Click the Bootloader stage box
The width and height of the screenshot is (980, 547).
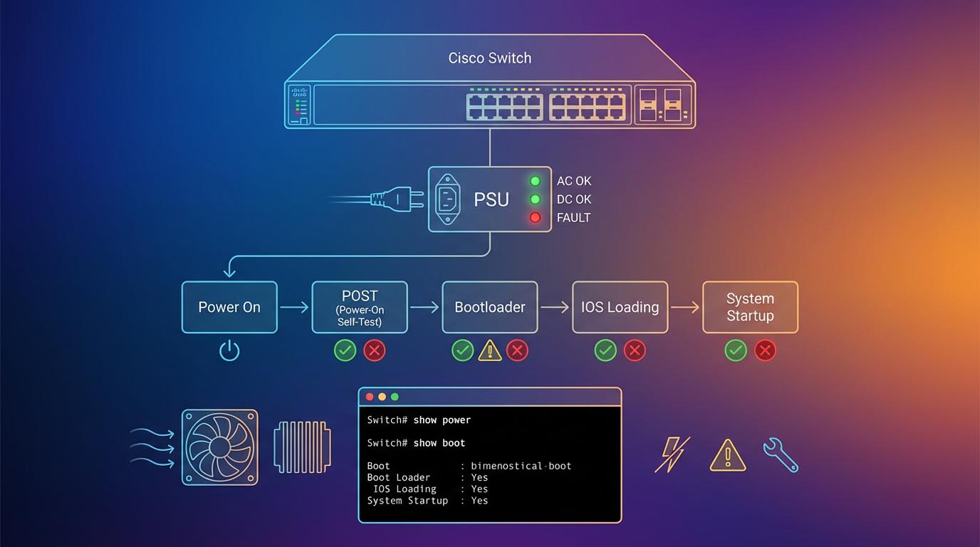[490, 307]
